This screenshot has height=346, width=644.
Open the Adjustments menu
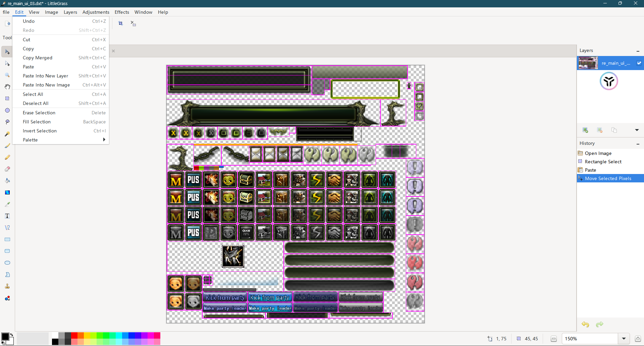pyautogui.click(x=96, y=12)
